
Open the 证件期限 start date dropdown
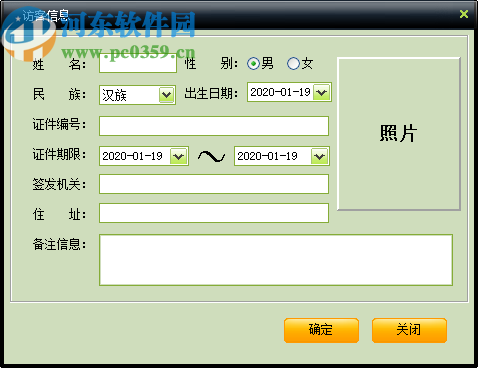tap(179, 156)
